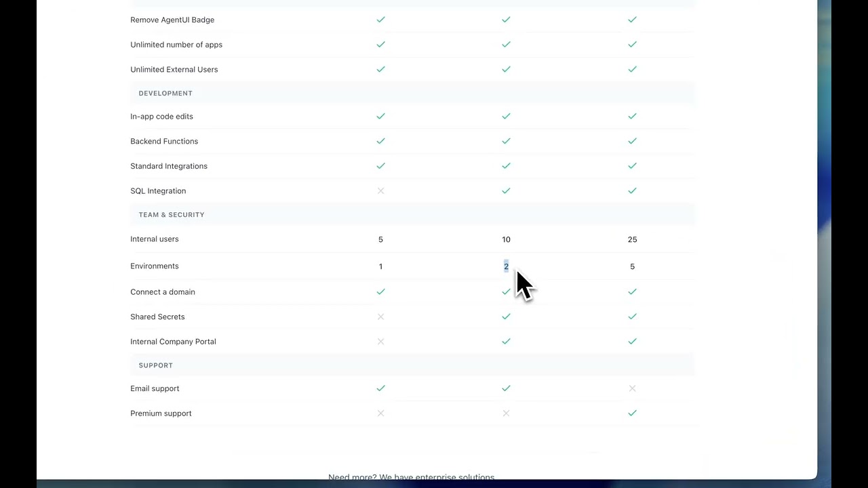The width and height of the screenshot is (868, 488).
Task: Click the "Internal users" row label
Action: point(155,239)
